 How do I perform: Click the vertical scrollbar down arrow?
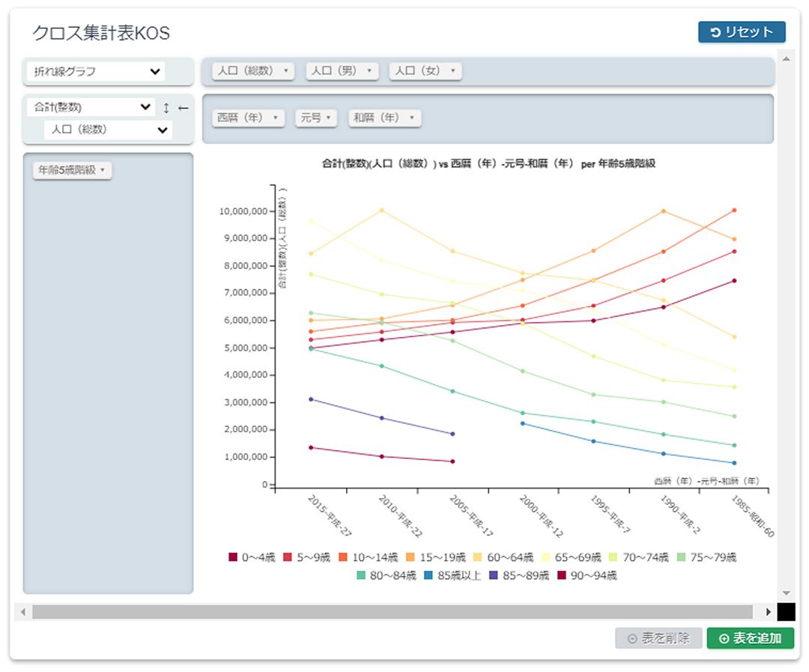click(x=786, y=593)
